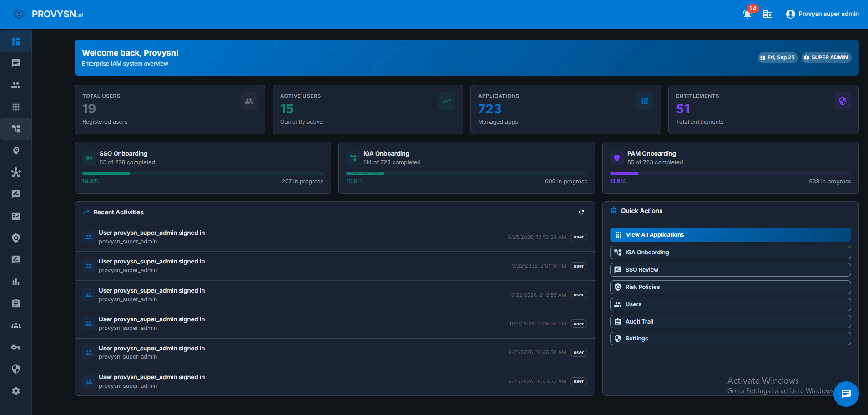This screenshot has width=868, height=415.
Task: Open the Active Users card
Action: point(368,109)
